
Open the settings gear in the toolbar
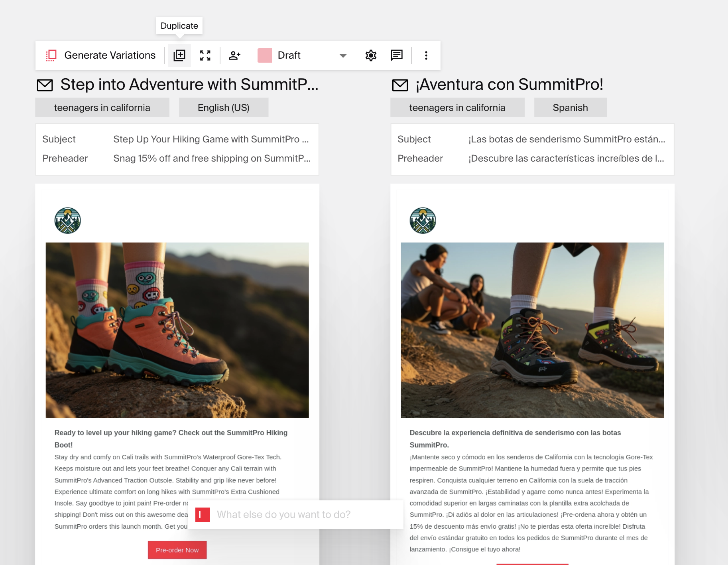(x=370, y=55)
